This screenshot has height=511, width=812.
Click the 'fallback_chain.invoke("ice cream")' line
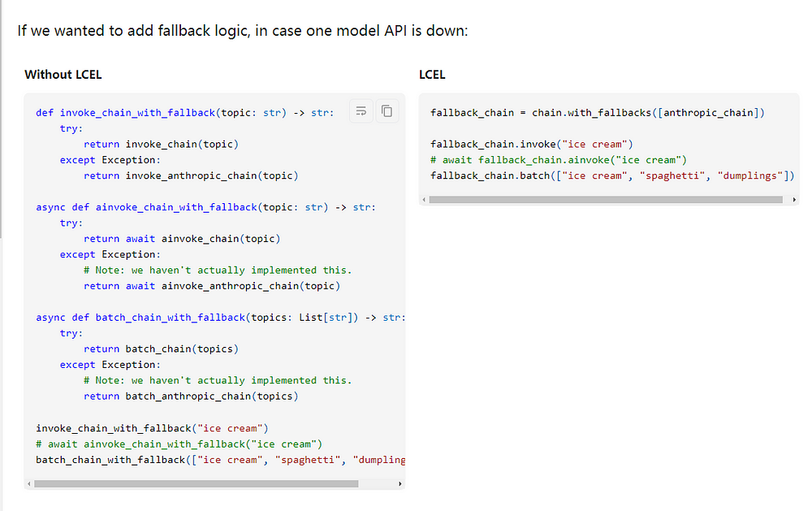(x=526, y=144)
